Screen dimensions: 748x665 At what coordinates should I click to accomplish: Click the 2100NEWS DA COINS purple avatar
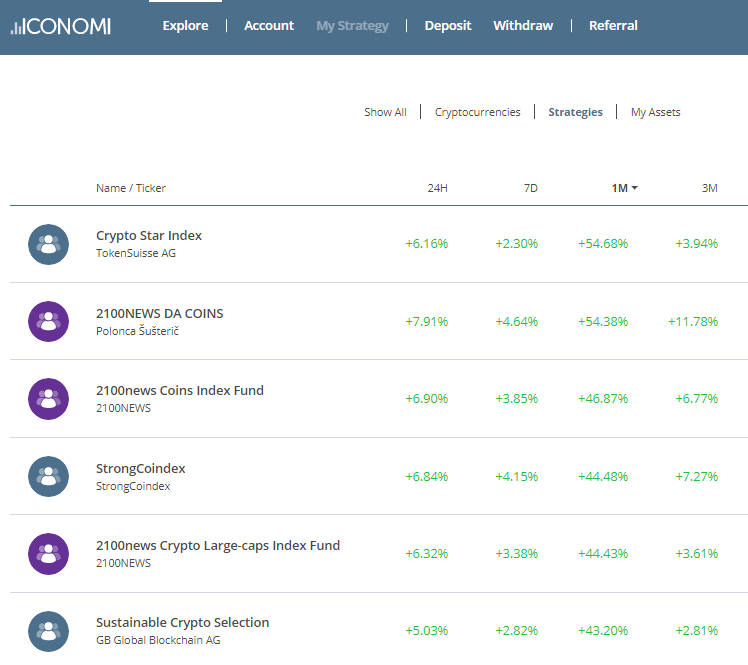click(x=48, y=322)
